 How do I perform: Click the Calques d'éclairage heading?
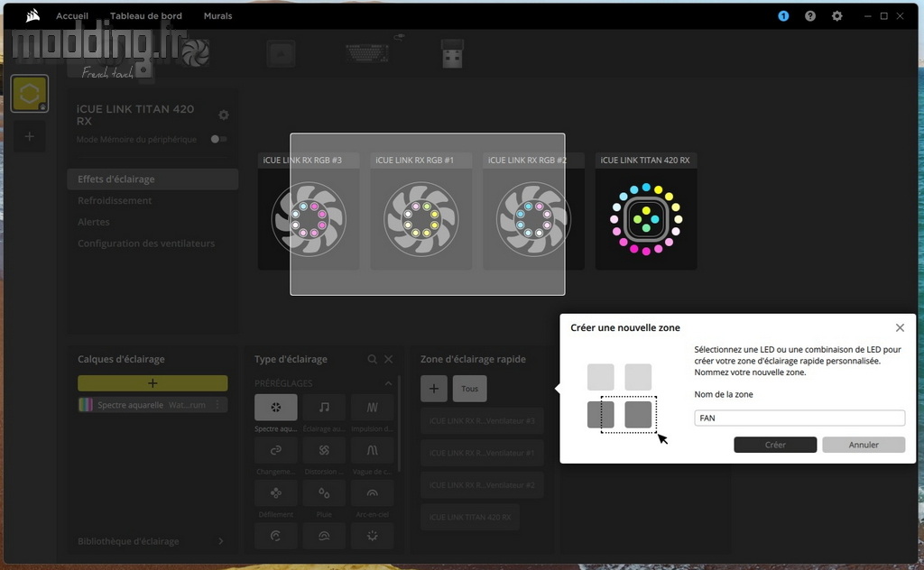coord(122,359)
